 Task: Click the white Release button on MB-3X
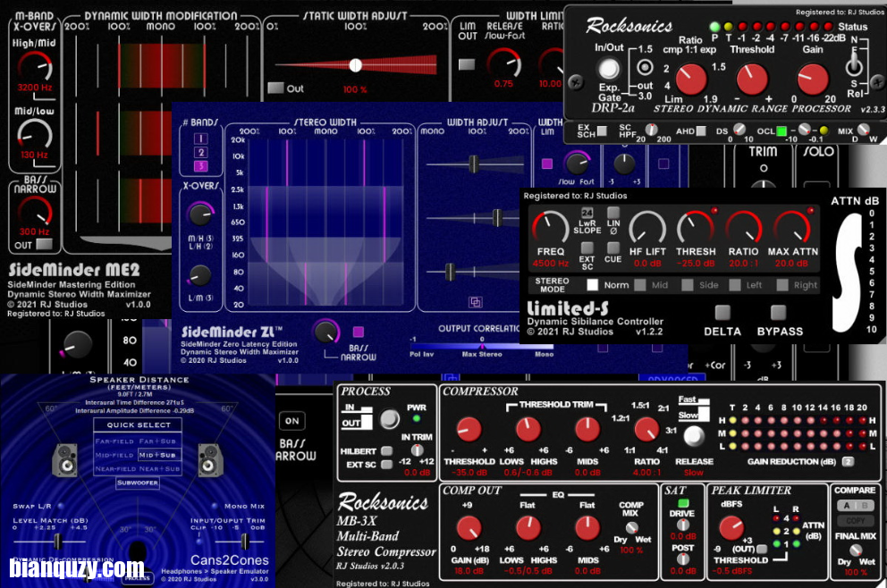click(x=694, y=436)
